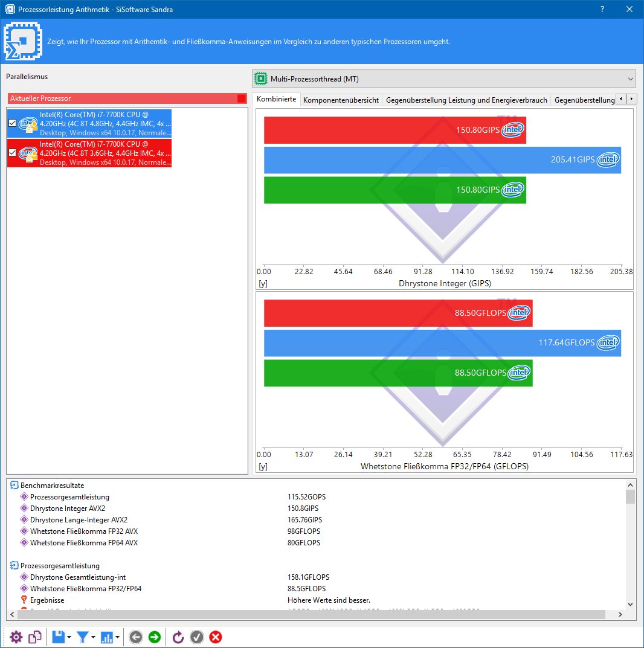
Task: Click the purple refresh benchmark icon
Action: click(178, 637)
